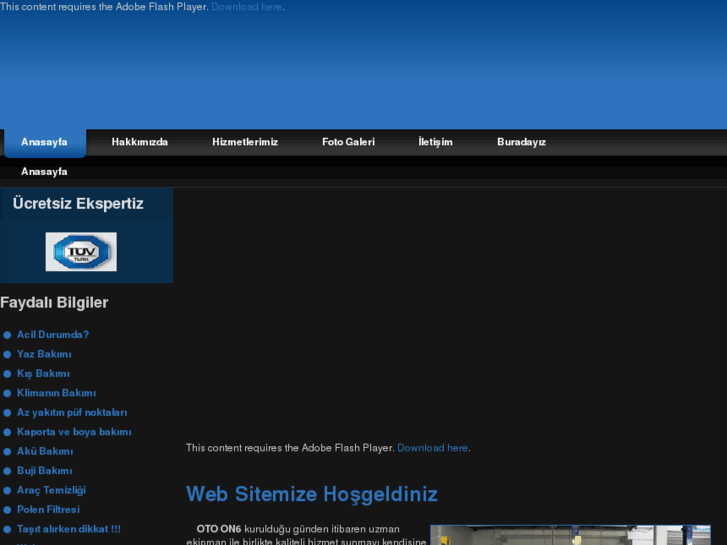Click the bullet icon beside Kış Bakımı
This screenshot has width=727, height=545.
(7, 374)
